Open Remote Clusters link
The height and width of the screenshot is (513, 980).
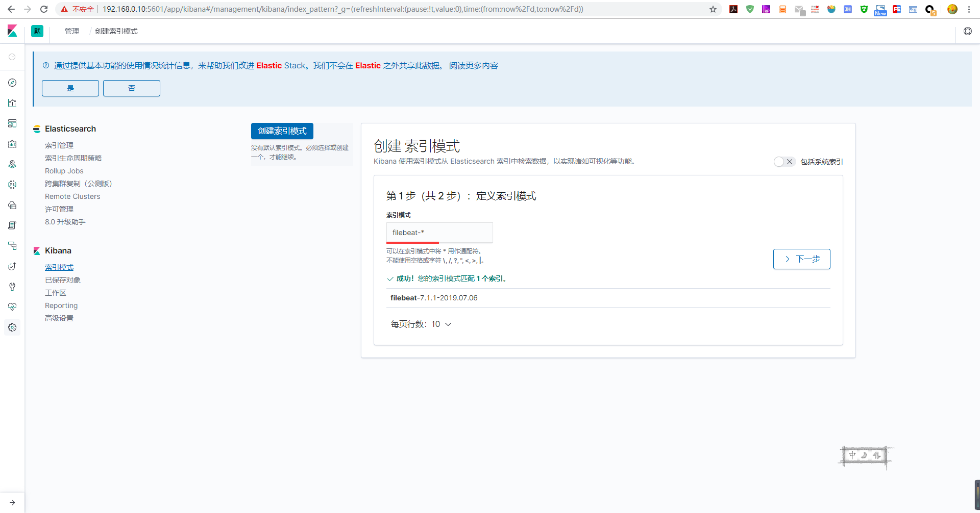72,196
